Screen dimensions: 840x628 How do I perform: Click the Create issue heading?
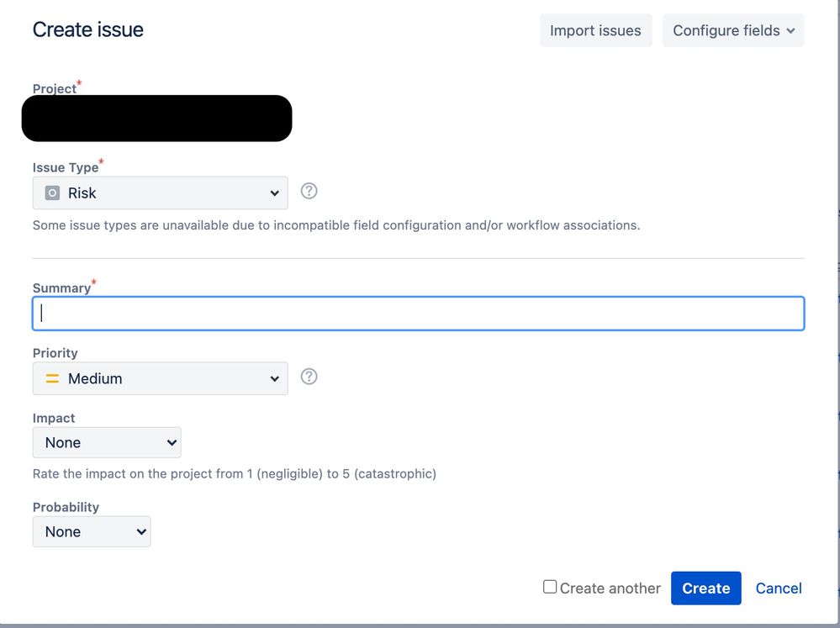(x=87, y=29)
